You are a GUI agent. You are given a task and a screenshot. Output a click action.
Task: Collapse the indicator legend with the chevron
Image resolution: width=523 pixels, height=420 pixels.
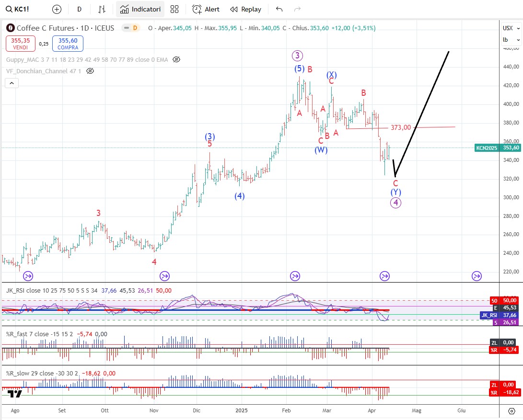click(x=12, y=83)
